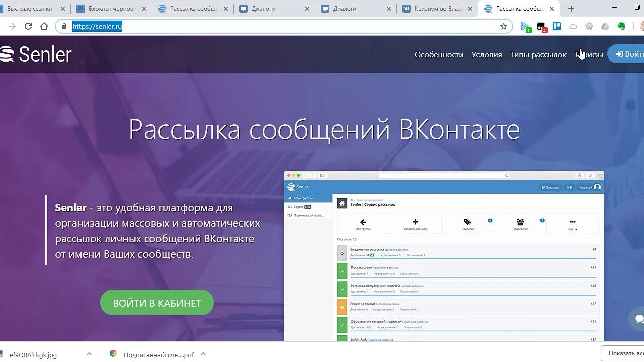Click the blue Войти button in header
The height and width of the screenshot is (362, 644).
626,54
